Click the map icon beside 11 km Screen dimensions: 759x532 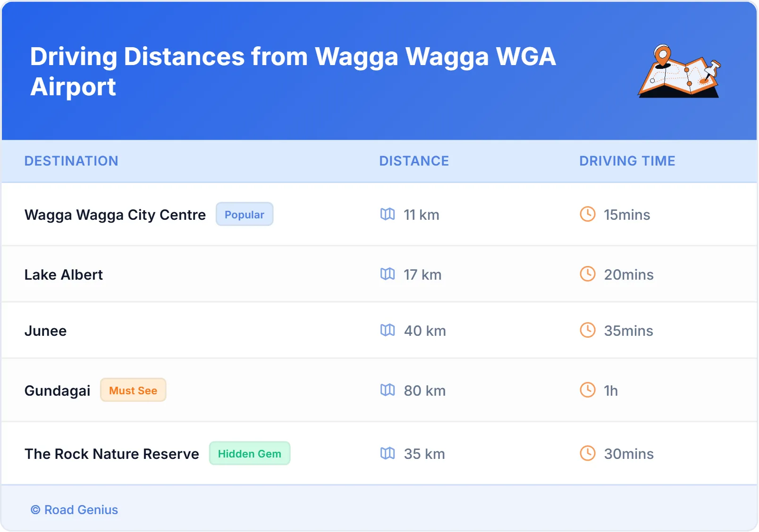coord(388,214)
